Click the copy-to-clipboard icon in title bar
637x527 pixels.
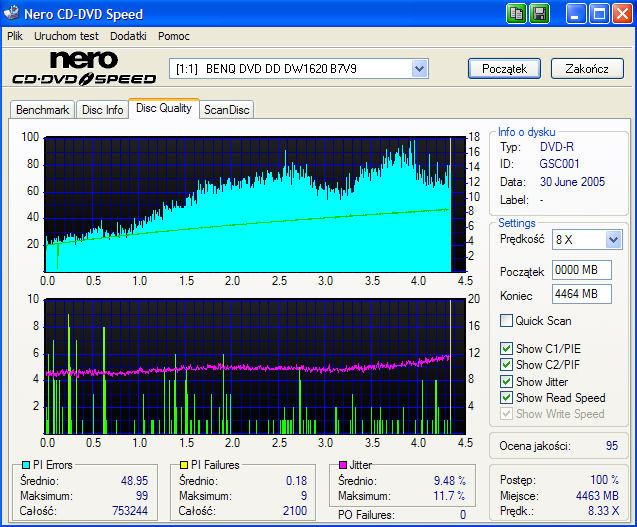click(x=516, y=14)
